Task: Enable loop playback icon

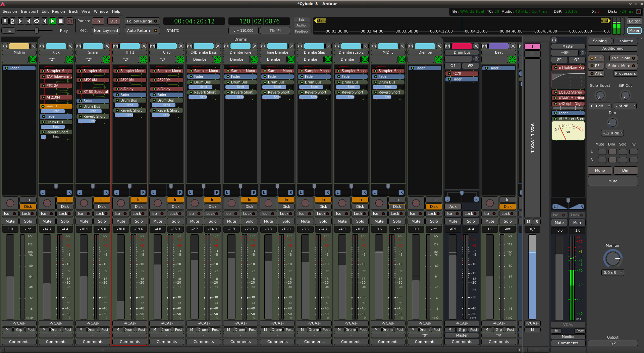Action: point(37,21)
